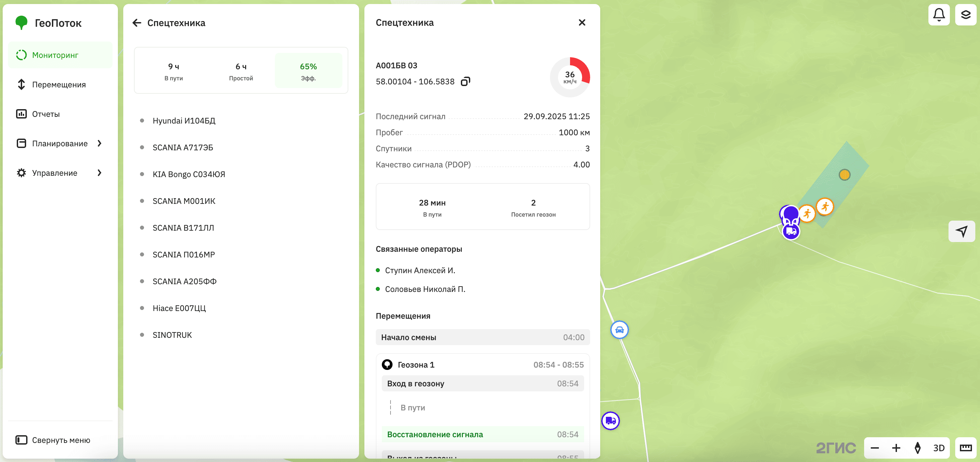Open the notifications bell
This screenshot has height=462, width=980.
(x=939, y=14)
